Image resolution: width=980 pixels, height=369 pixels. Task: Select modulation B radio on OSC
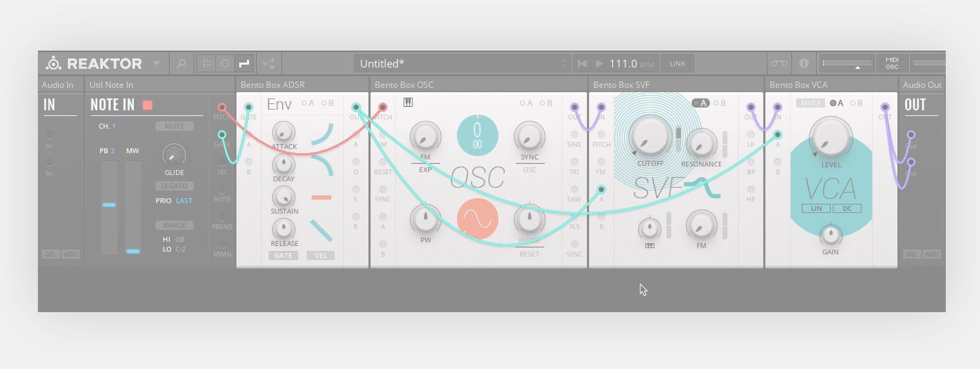(x=543, y=103)
